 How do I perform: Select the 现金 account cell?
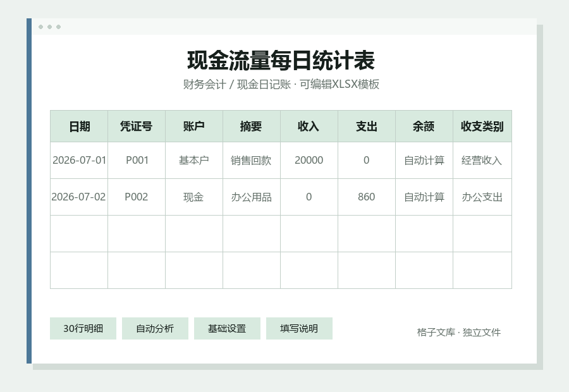(x=194, y=197)
